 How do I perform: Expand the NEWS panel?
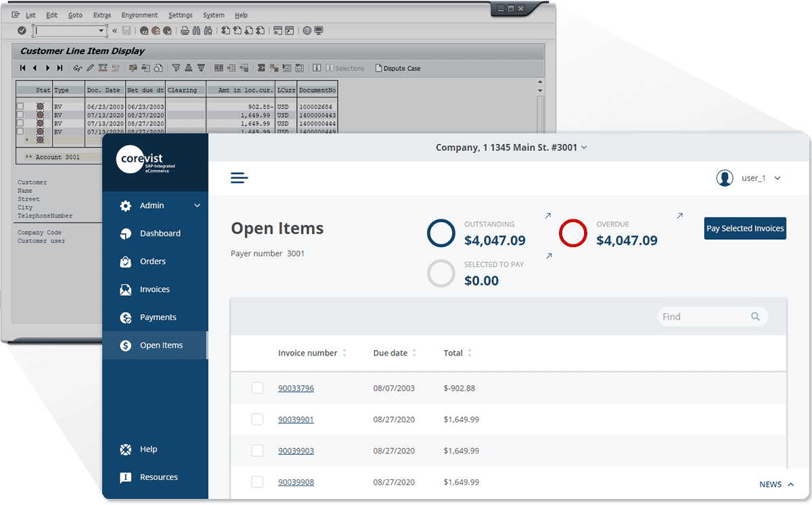point(776,484)
